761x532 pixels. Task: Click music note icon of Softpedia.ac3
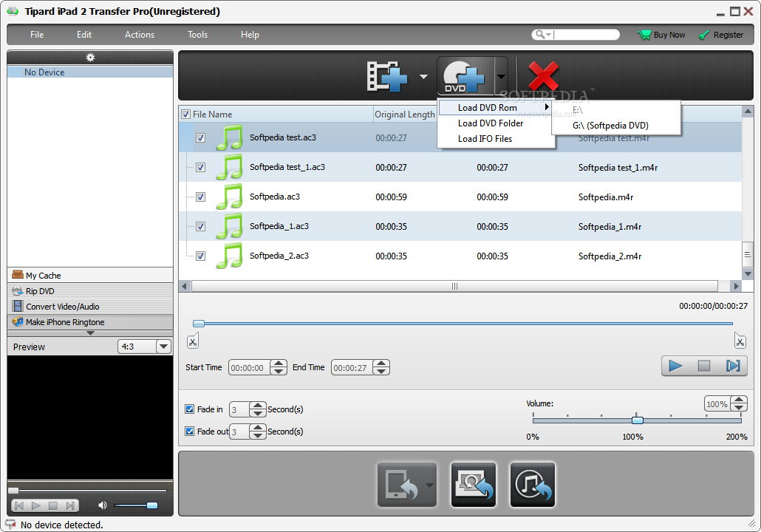tap(230, 197)
